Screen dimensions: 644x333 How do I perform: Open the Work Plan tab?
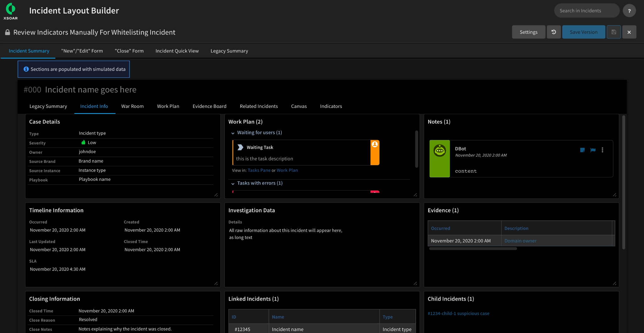(168, 106)
